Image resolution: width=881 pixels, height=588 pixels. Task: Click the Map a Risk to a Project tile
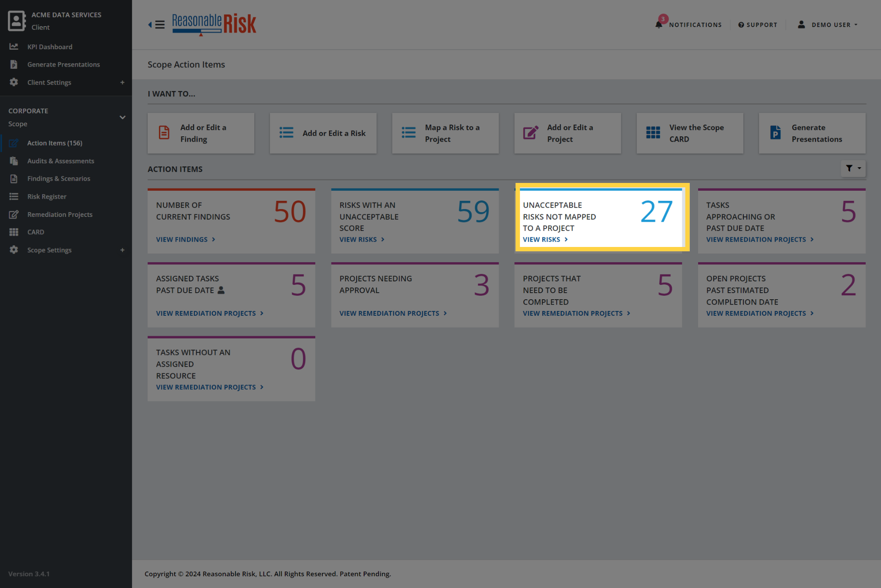pyautogui.click(x=446, y=133)
